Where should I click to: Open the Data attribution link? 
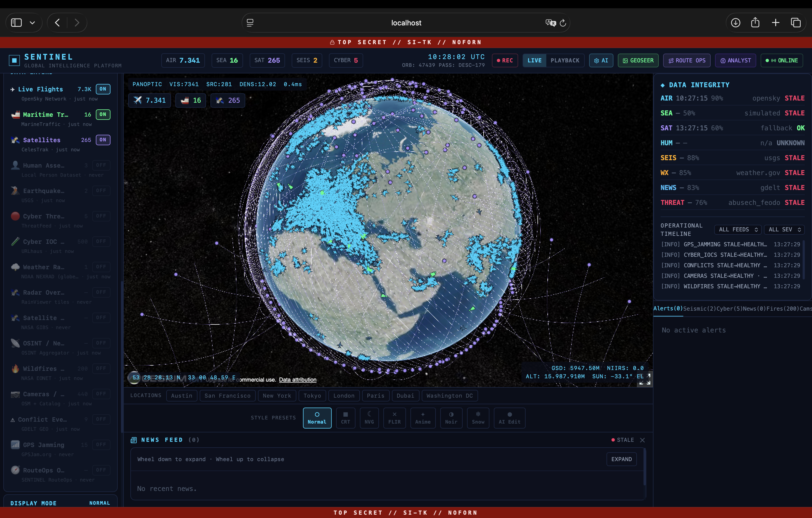297,379
